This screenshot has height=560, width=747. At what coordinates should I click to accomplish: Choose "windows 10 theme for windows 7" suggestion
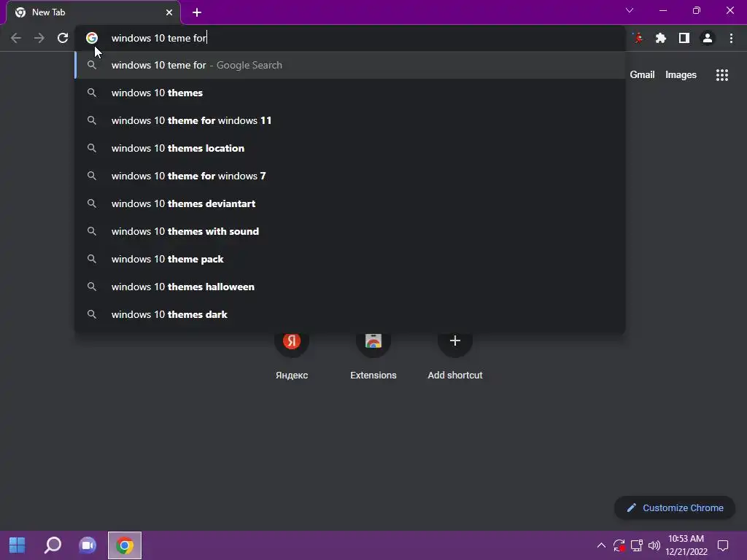(x=350, y=176)
